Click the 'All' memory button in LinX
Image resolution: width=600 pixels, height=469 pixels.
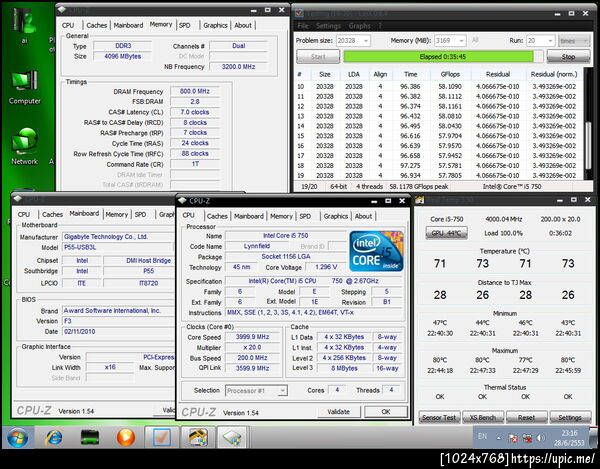[475, 40]
